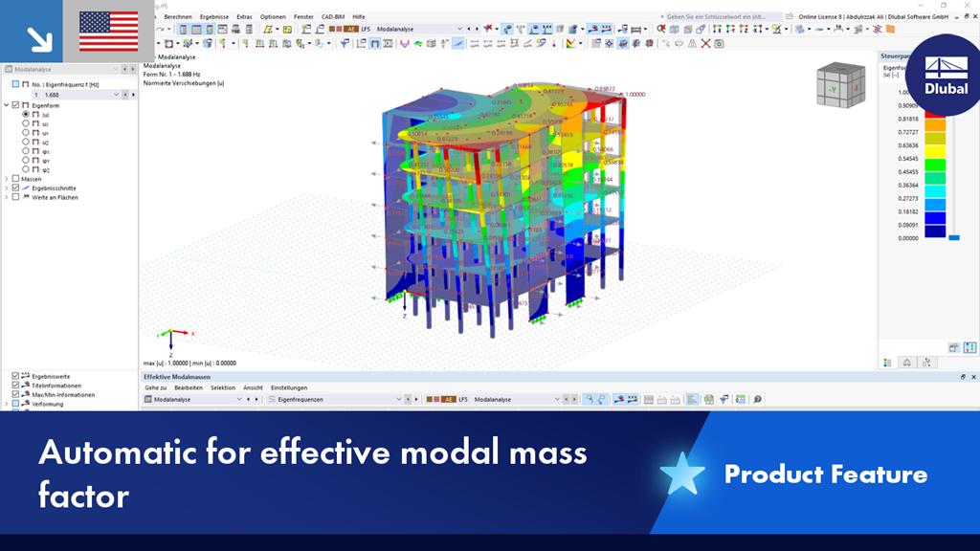Open the Optionen menu
Image resolution: width=980 pixels, height=551 pixels.
point(272,16)
